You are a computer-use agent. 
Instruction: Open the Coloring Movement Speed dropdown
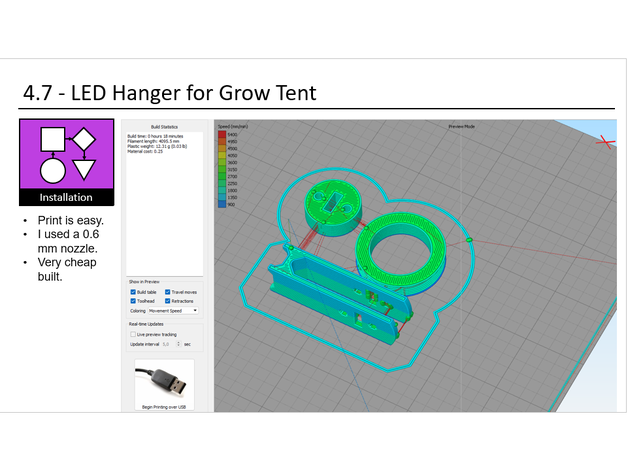point(172,311)
